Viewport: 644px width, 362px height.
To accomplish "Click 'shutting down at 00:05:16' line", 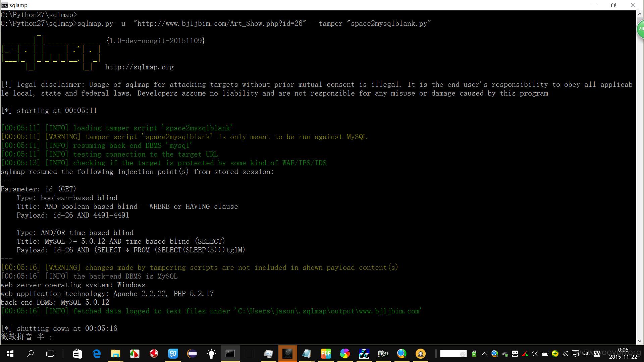I will tap(59, 328).
